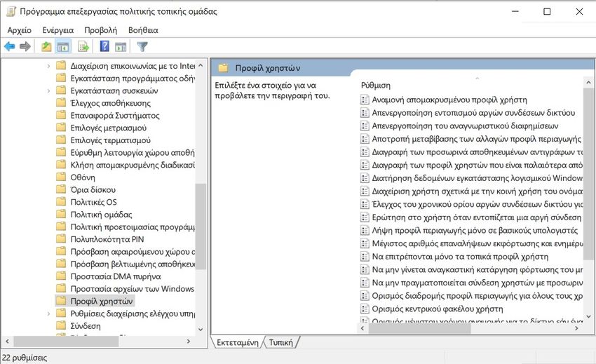Switch to the Εκτεταμένη tab

point(237,342)
